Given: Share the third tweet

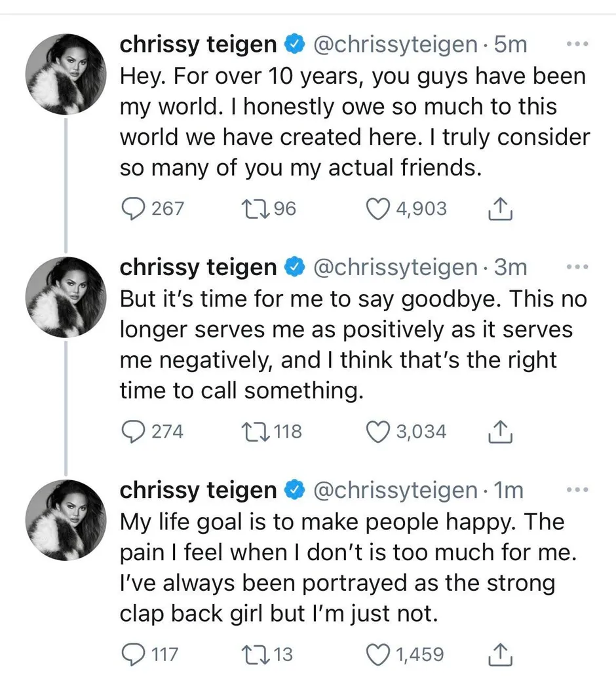Looking at the screenshot, I should click(501, 653).
